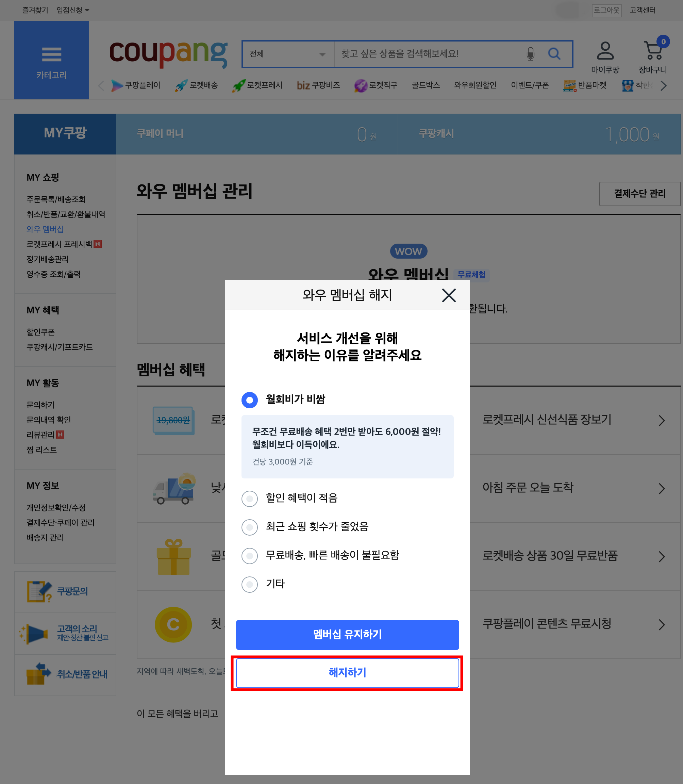Open 와우 멤버십 sidebar item
This screenshot has width=683, height=784.
pyautogui.click(x=45, y=229)
